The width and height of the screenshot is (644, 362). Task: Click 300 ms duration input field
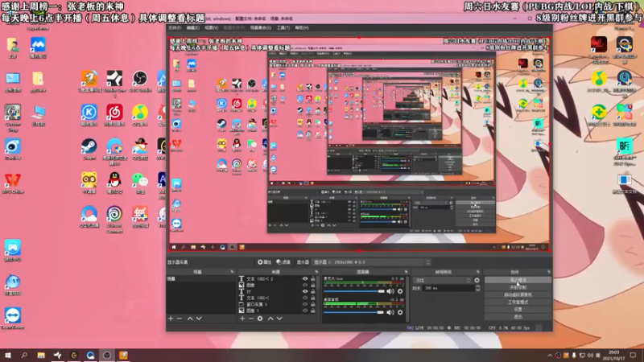448,289
